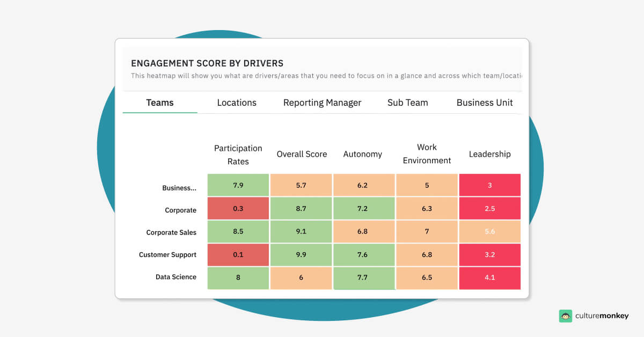Switch to the Locations tab

coord(236,102)
